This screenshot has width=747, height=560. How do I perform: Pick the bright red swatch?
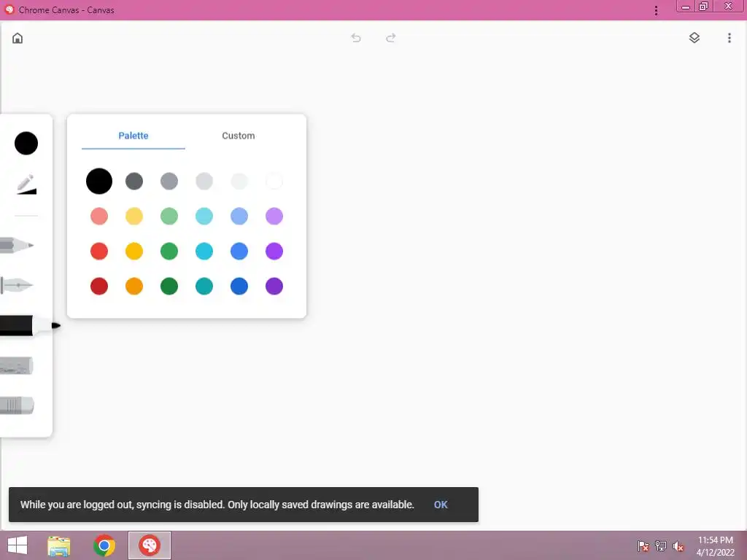coord(99,251)
